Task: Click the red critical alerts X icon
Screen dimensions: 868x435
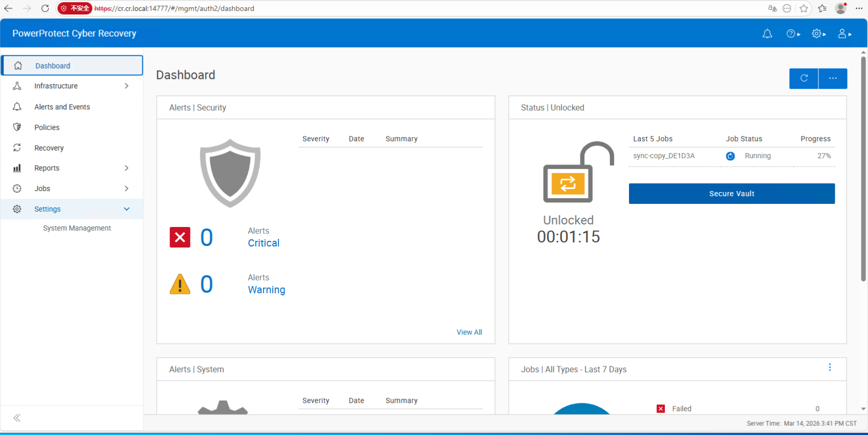Action: (180, 237)
